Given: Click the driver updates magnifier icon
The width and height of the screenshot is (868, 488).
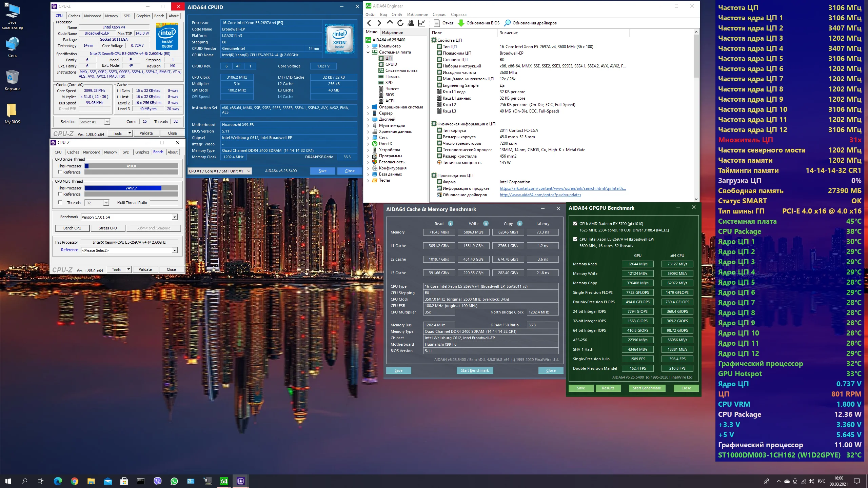Looking at the screenshot, I should coord(507,23).
